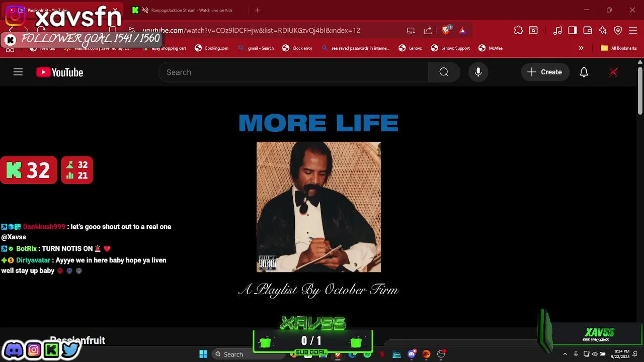Click the More Life album cover
The width and height of the screenshot is (644, 362).
[x=318, y=207]
